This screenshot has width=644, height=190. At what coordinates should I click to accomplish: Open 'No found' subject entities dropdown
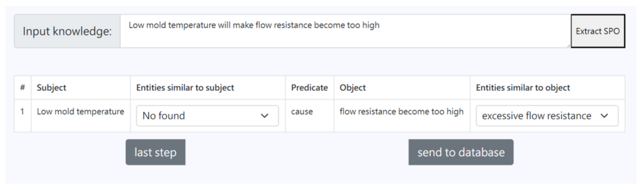pyautogui.click(x=207, y=116)
